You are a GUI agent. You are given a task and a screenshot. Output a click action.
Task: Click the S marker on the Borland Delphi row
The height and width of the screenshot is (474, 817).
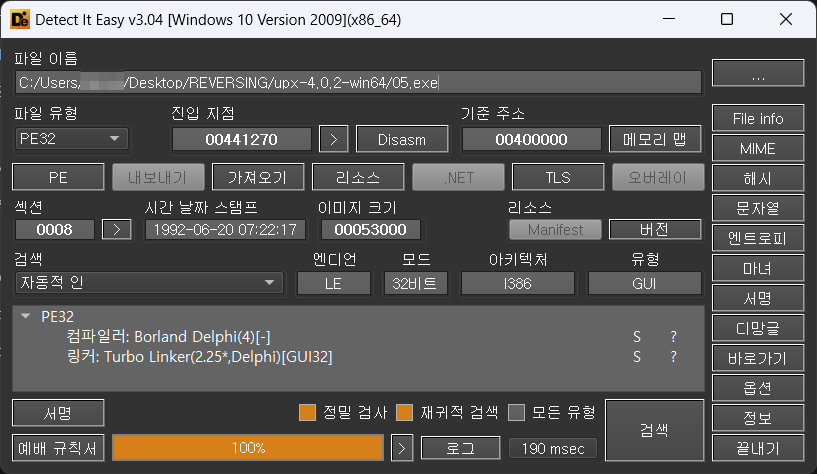pos(637,337)
